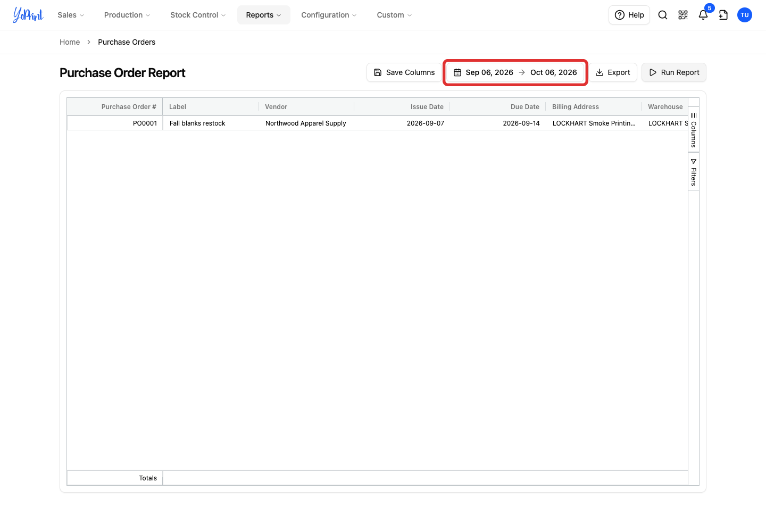Screen dimensions: 766x532
Task: Click the 'LOCKHART Smoke Printin...' billing address cell
Action: (x=594, y=123)
